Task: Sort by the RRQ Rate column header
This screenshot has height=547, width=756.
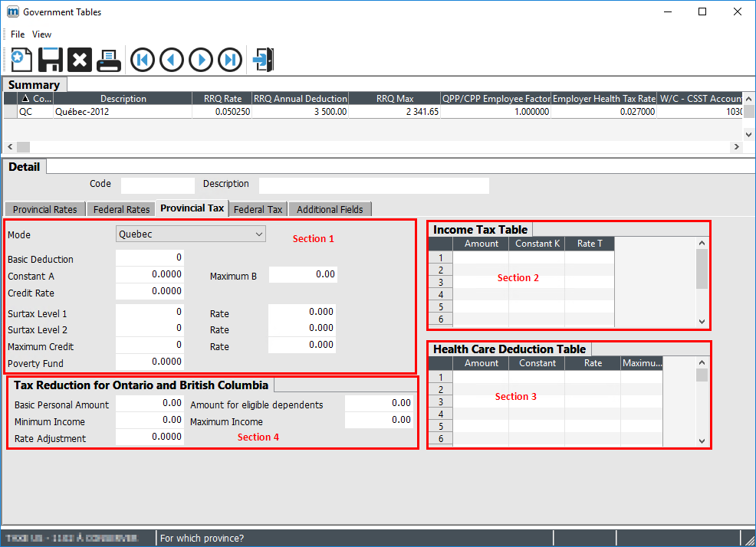Action: (222, 98)
